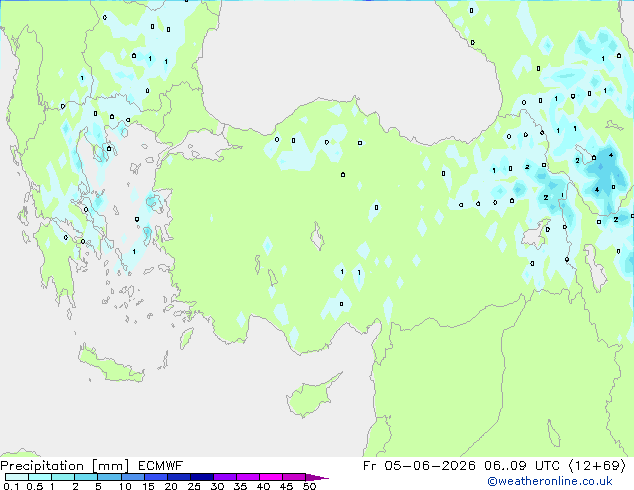Select the 20–25 mm dark blue swatch

(179, 477)
